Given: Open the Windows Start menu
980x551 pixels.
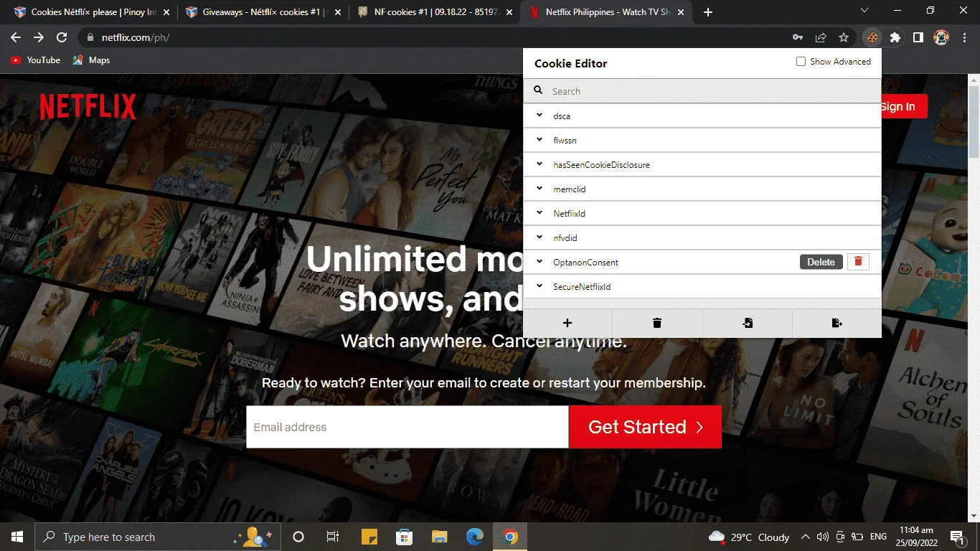Looking at the screenshot, I should (17, 537).
